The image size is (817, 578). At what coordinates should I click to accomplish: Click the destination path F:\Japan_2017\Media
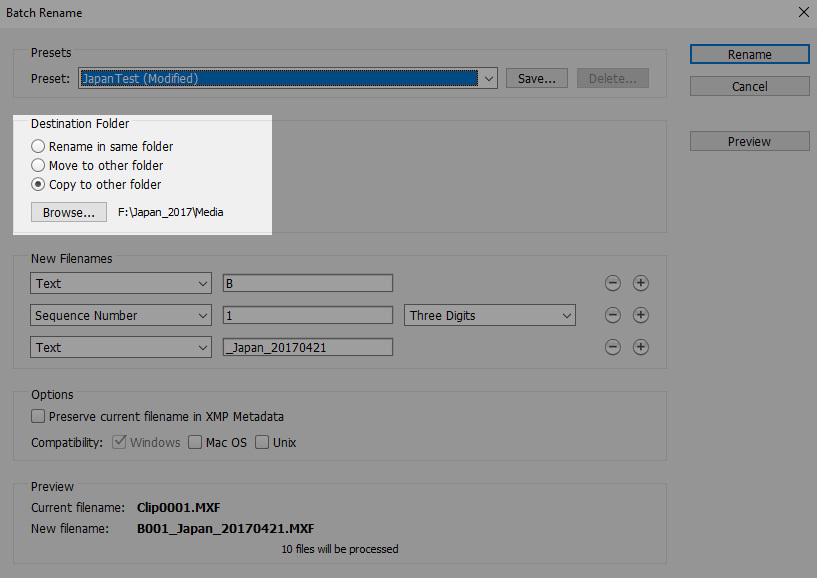coord(170,212)
